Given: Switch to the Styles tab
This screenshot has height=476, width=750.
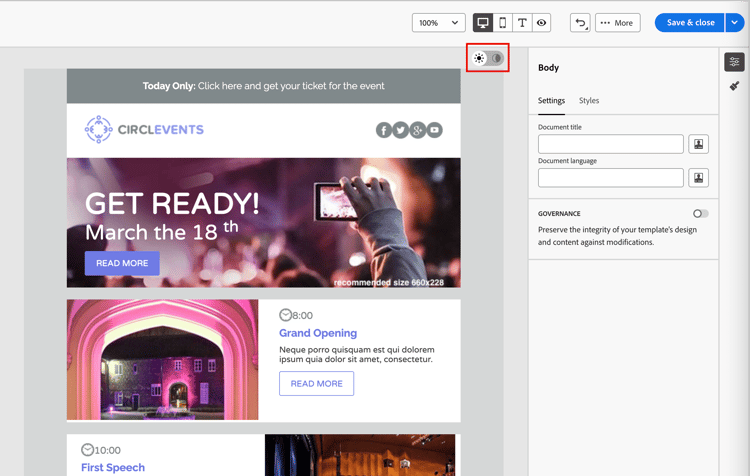Looking at the screenshot, I should (x=589, y=101).
